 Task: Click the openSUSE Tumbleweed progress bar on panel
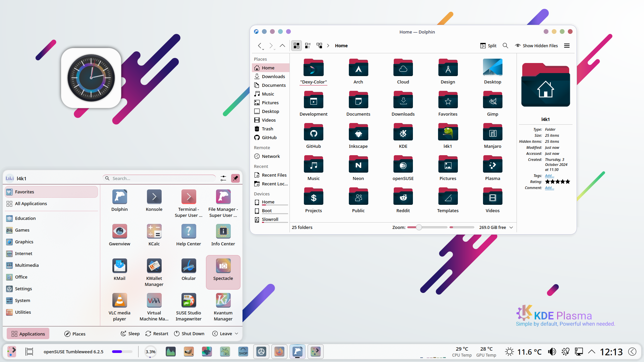122,352
